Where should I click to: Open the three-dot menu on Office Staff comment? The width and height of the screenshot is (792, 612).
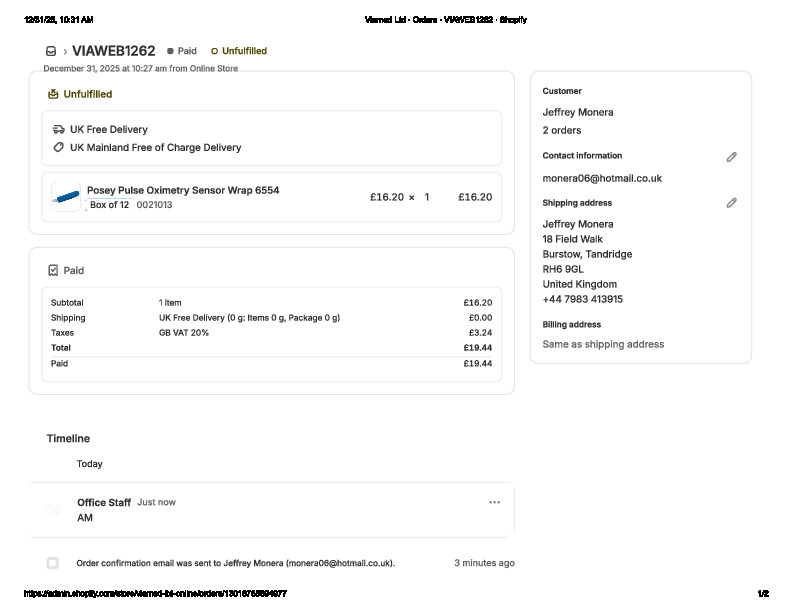point(494,502)
